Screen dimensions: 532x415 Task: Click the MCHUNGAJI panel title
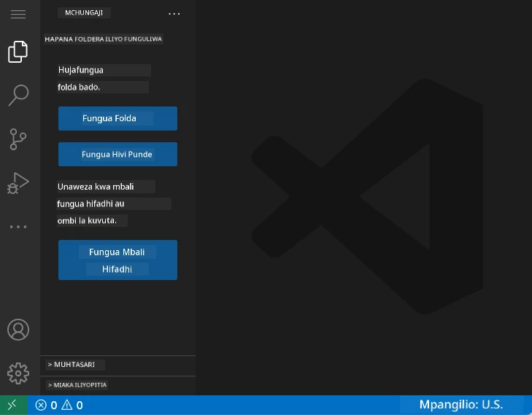84,13
